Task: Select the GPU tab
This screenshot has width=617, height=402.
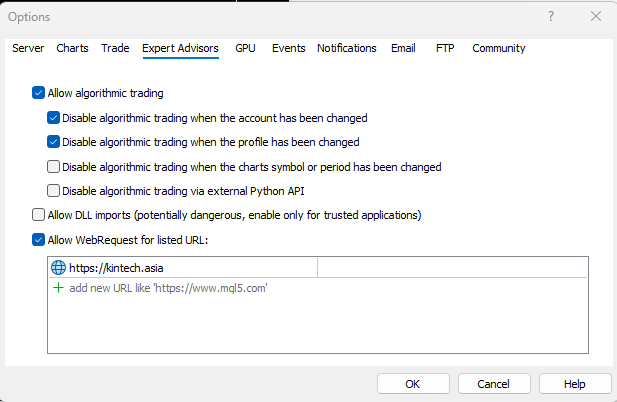Action: pos(245,48)
